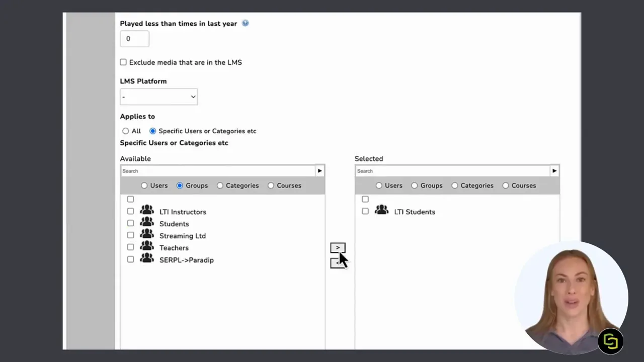Click the group icon for SERPL->Paradip
644x362 pixels.
pyautogui.click(x=147, y=258)
